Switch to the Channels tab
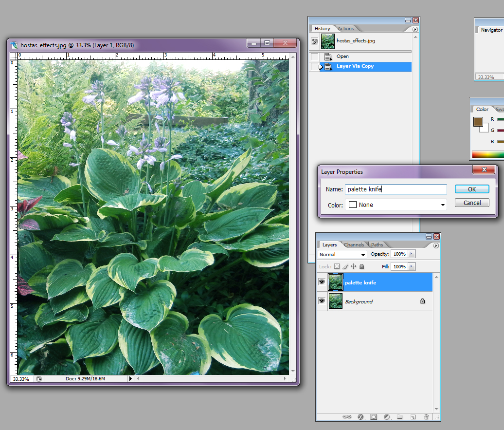Image resolution: width=504 pixels, height=430 pixels. pyautogui.click(x=354, y=244)
